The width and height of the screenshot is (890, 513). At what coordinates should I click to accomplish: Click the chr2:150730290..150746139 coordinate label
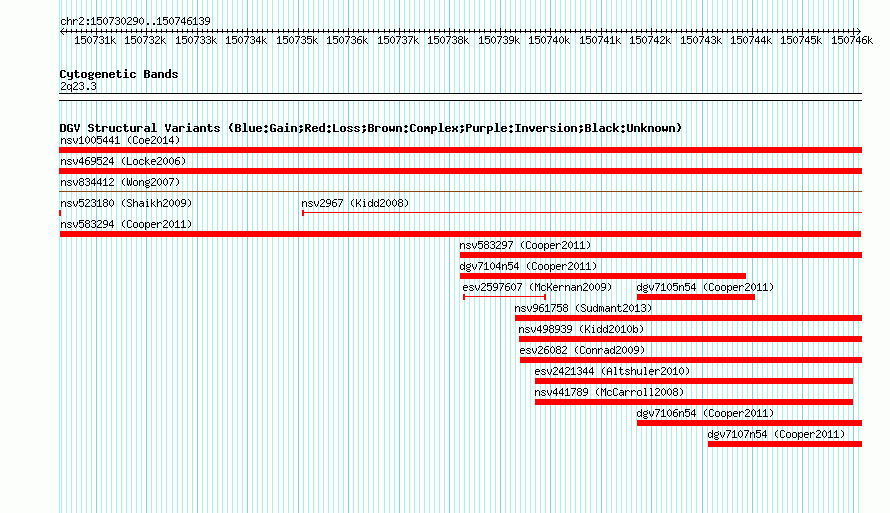(135, 21)
